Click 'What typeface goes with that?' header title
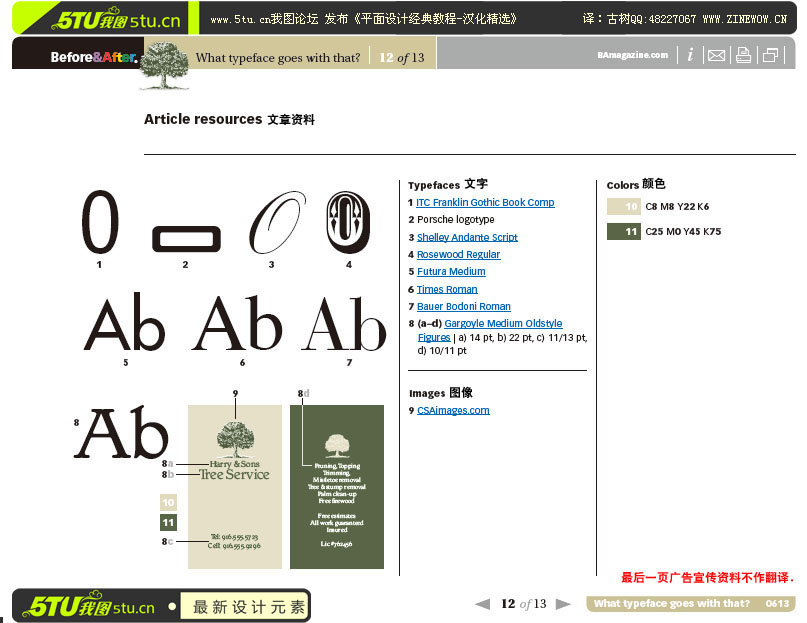This screenshot has height=623, width=807. (278, 58)
